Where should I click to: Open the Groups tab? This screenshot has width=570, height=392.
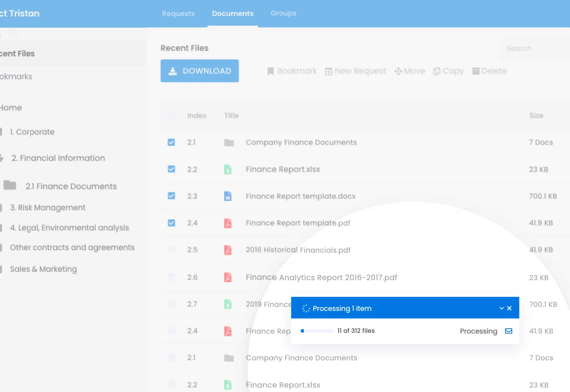pyautogui.click(x=283, y=13)
